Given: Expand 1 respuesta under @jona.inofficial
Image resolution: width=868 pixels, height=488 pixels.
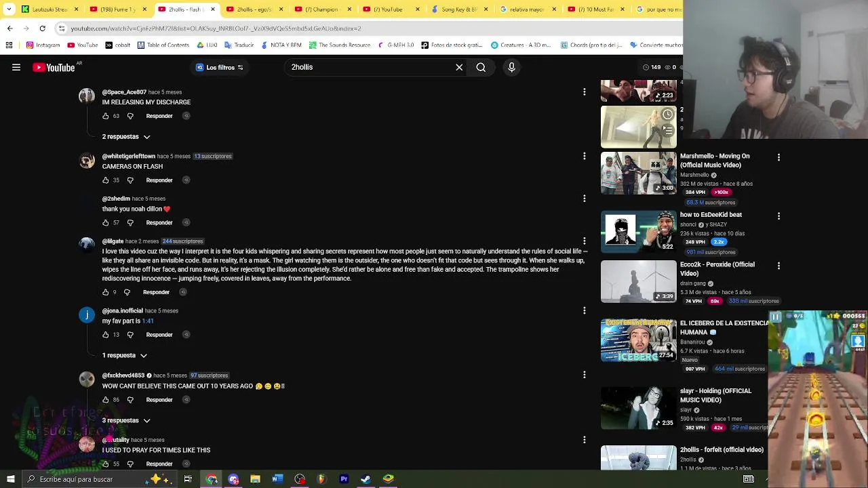Looking at the screenshot, I should [125, 355].
